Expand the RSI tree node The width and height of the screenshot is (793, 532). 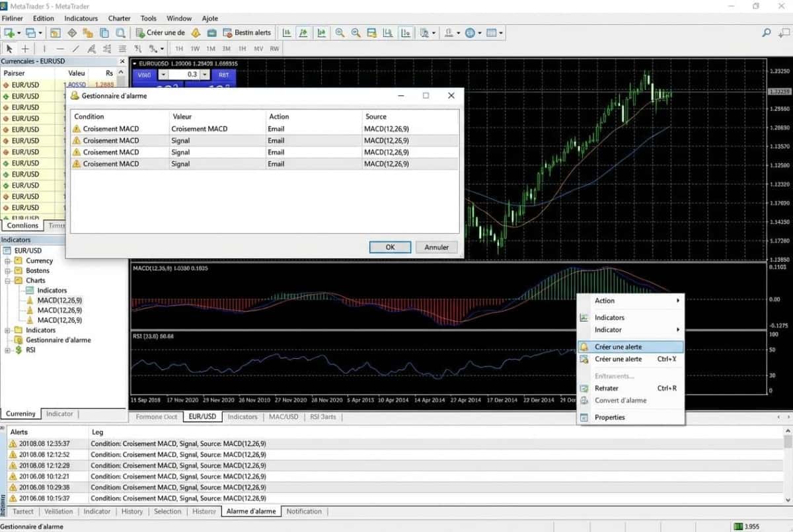click(x=7, y=350)
